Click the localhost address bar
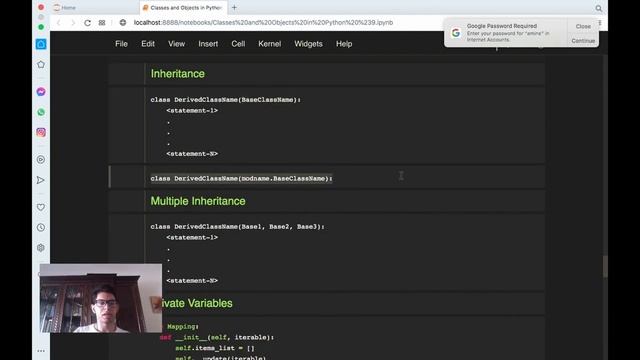Image resolution: width=640 pixels, height=360 pixels. 263,22
